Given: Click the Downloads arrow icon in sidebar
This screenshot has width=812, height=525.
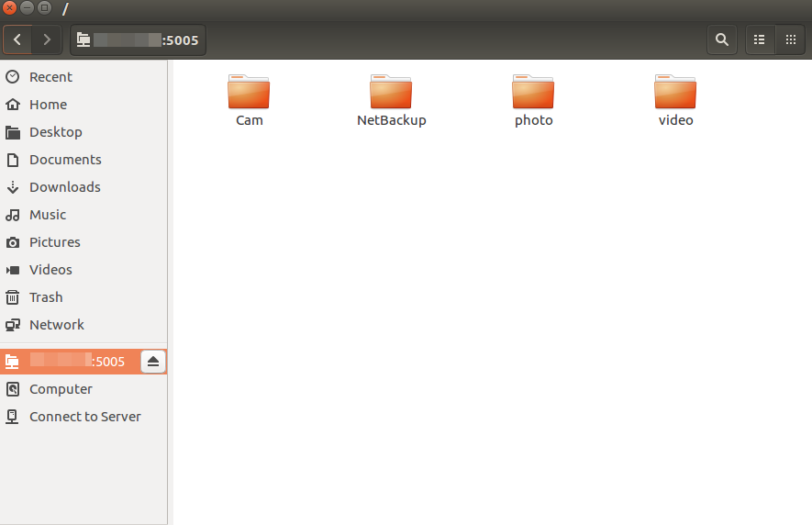Looking at the screenshot, I should (13, 187).
